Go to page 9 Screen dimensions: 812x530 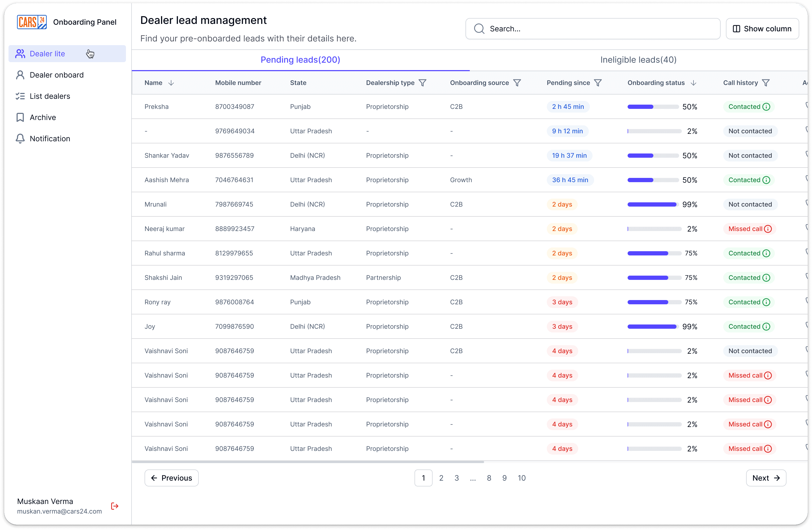504,478
